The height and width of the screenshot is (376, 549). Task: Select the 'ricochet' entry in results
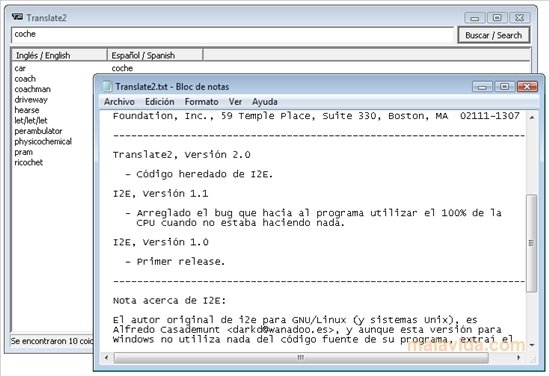tap(28, 162)
